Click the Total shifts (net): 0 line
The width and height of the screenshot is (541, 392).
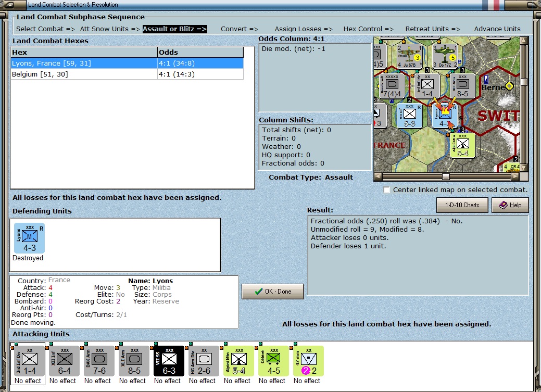click(x=296, y=130)
